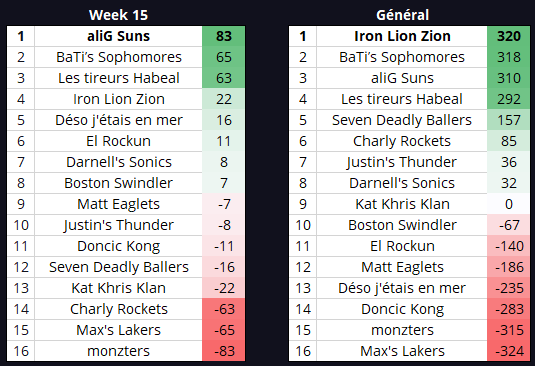
Task: Select Kat Khris Klan score 0 cell
Action: coord(508,204)
